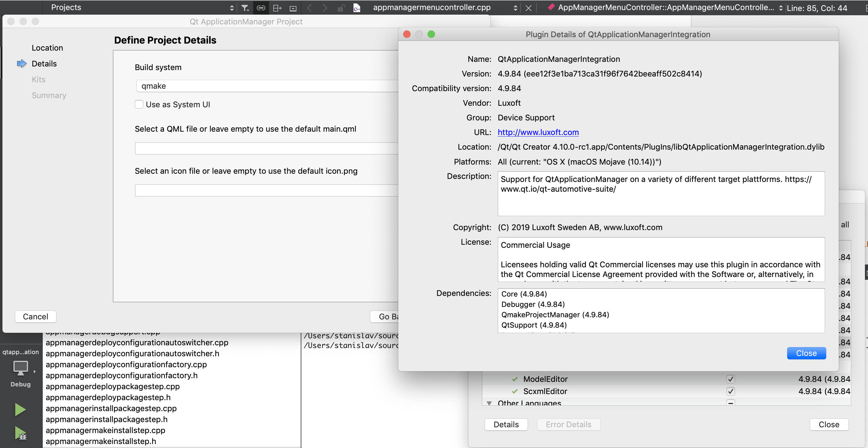Click the C++ file type icon
This screenshot has width=868, height=448.
357,8
